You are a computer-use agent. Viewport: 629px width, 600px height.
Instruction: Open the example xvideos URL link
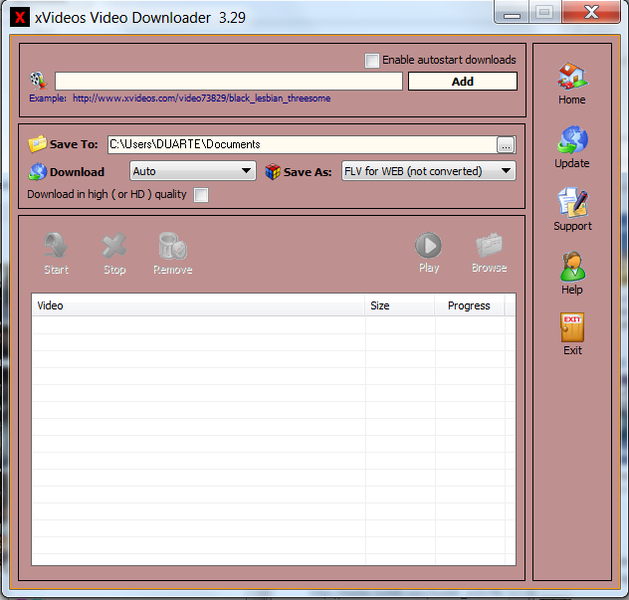(201, 98)
